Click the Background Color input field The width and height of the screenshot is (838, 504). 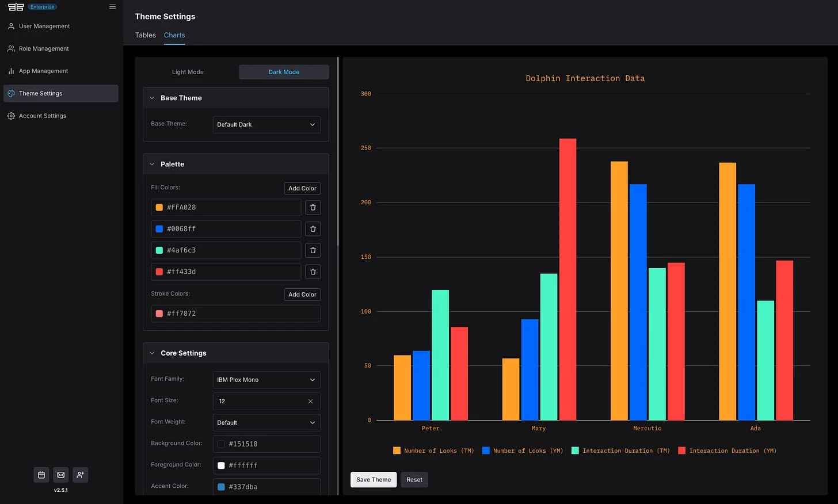266,444
